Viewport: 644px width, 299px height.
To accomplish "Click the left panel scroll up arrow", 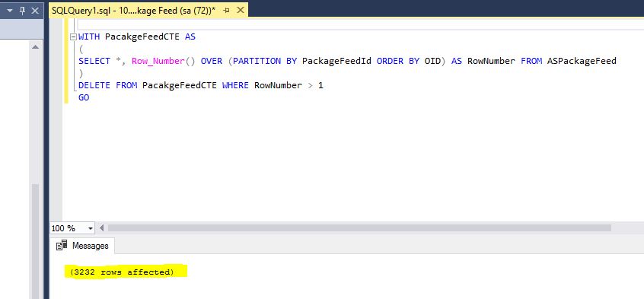I will [35, 47].
